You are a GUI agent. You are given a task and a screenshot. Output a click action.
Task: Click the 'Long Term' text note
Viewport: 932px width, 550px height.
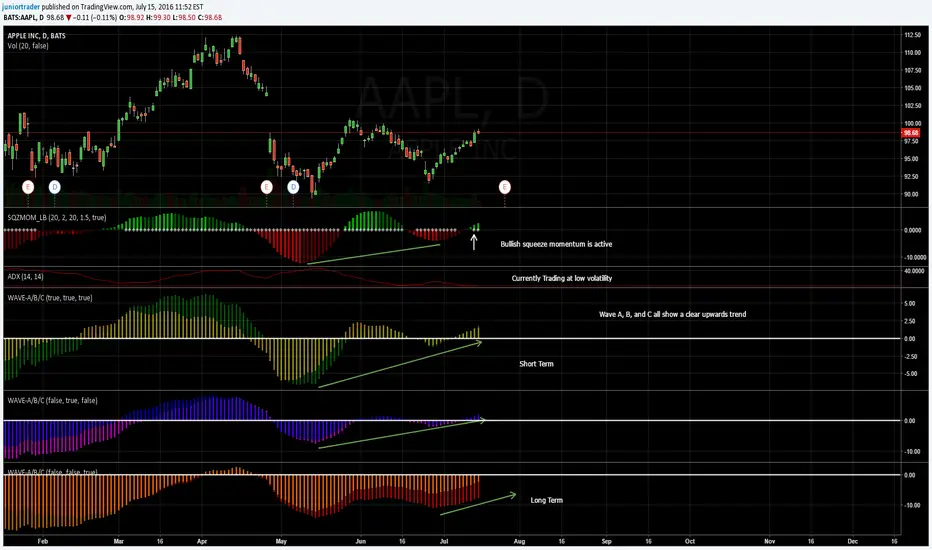(546, 501)
